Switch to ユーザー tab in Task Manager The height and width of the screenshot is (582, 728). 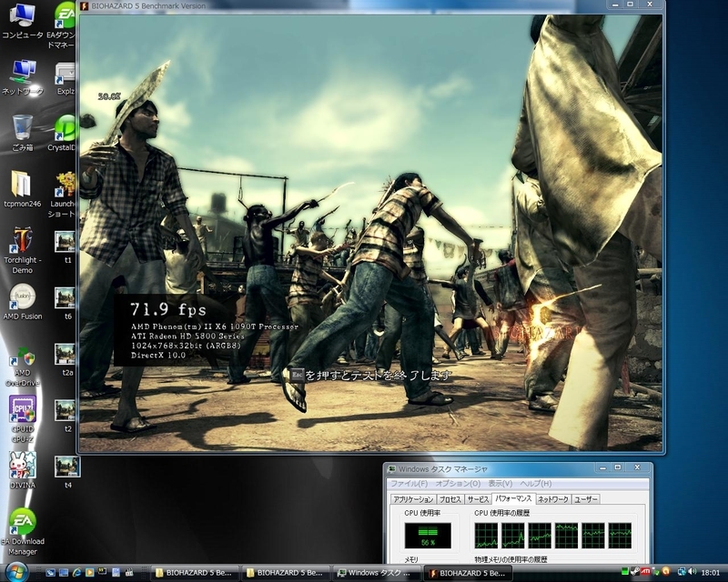point(586,499)
